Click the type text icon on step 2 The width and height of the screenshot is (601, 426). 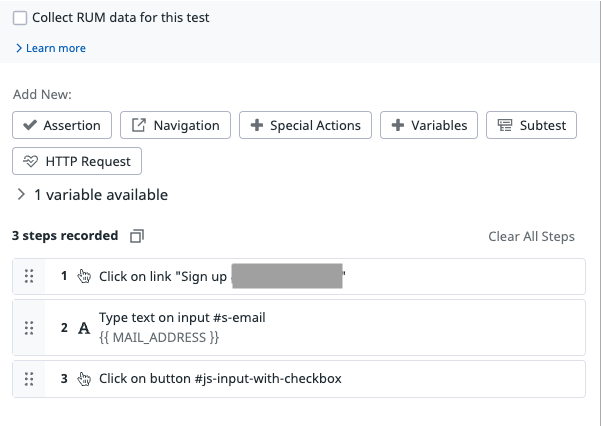click(x=84, y=328)
